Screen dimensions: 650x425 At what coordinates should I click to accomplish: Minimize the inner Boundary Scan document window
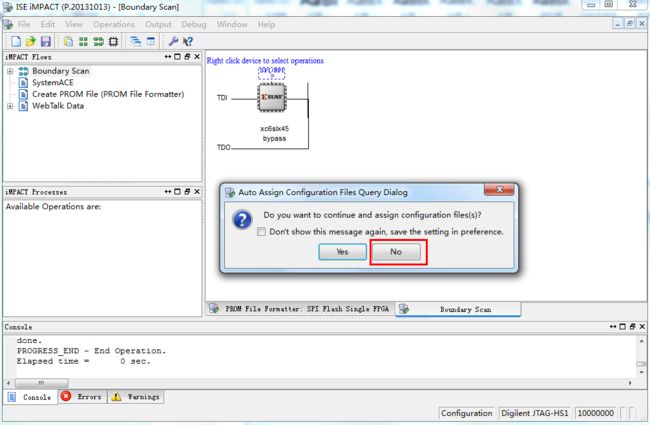(618, 24)
